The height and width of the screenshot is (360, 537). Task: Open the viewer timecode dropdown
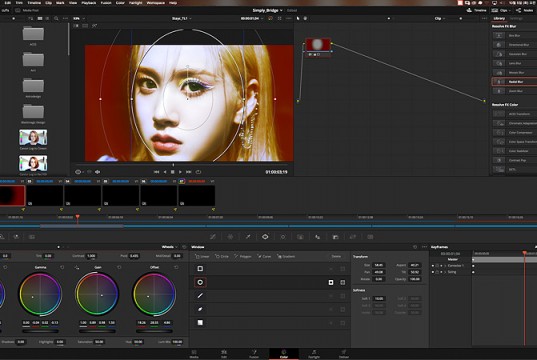point(252,18)
